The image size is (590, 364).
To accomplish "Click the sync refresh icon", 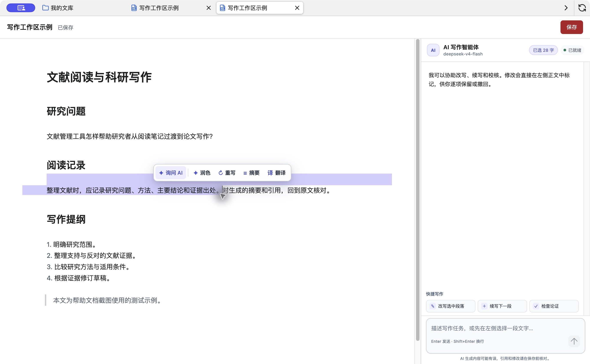I will tap(582, 8).
